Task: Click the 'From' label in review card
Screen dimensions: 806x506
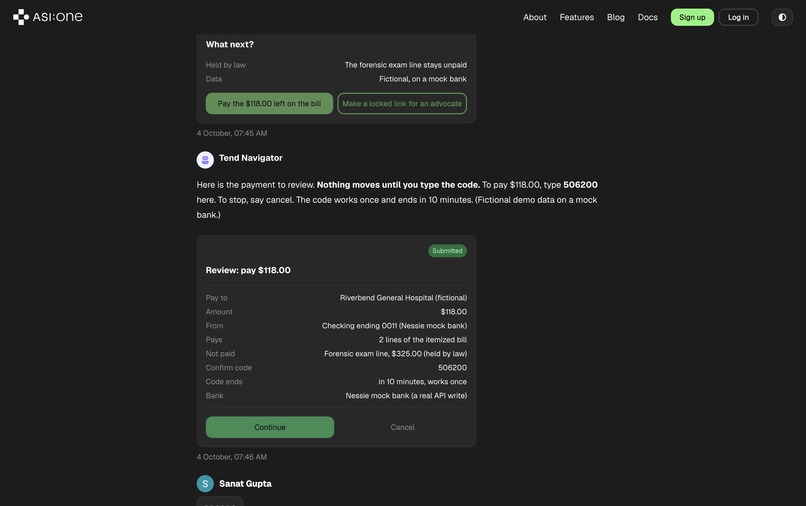Action: click(x=214, y=326)
